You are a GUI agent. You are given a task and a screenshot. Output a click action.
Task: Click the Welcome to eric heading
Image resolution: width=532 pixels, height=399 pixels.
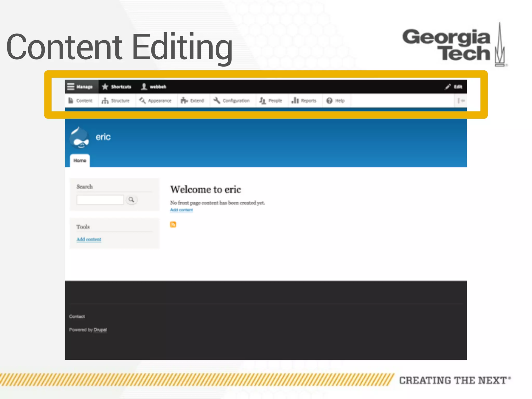click(205, 190)
